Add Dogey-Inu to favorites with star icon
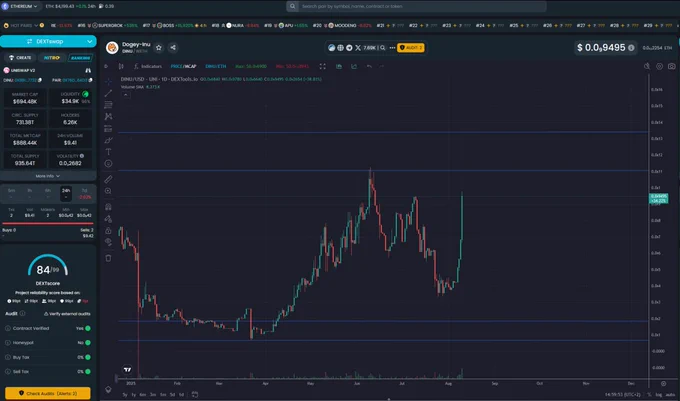680x401 pixels. [x=159, y=48]
